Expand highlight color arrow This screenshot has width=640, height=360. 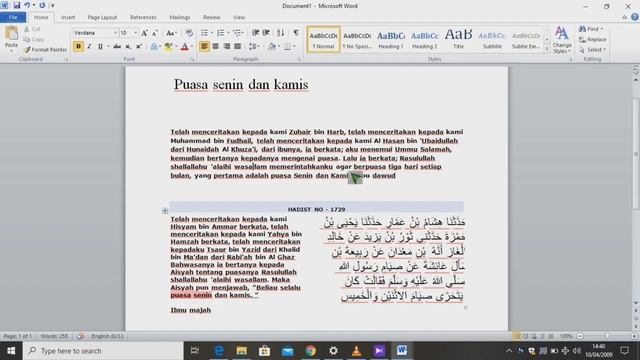coord(176,47)
